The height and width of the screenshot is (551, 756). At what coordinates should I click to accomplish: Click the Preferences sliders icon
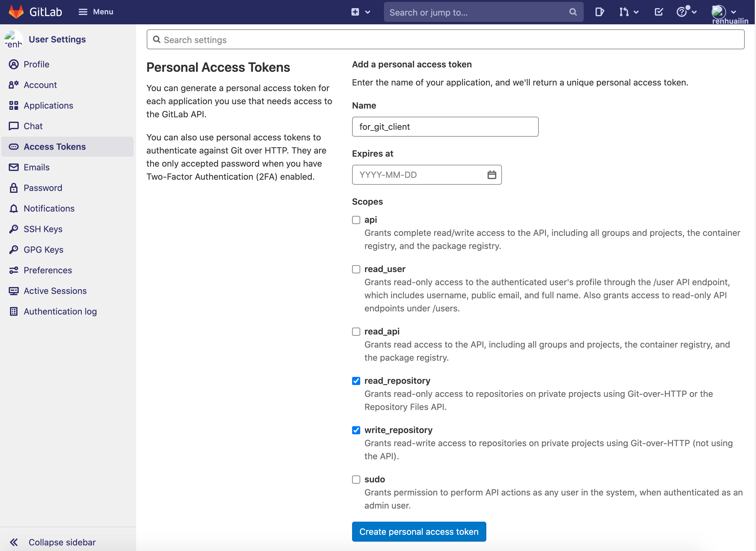14,270
